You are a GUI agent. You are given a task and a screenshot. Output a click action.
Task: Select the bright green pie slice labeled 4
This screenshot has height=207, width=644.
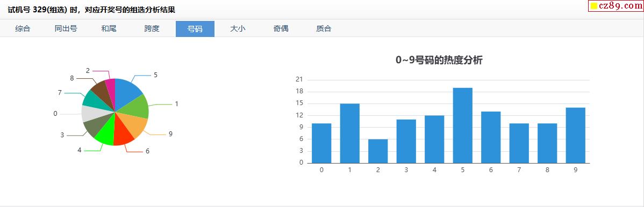pos(106,132)
